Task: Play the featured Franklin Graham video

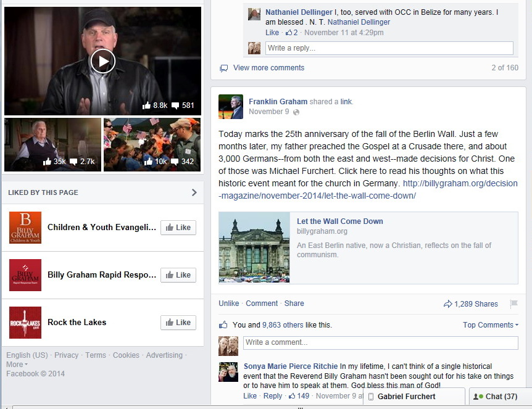Action: tap(102, 60)
